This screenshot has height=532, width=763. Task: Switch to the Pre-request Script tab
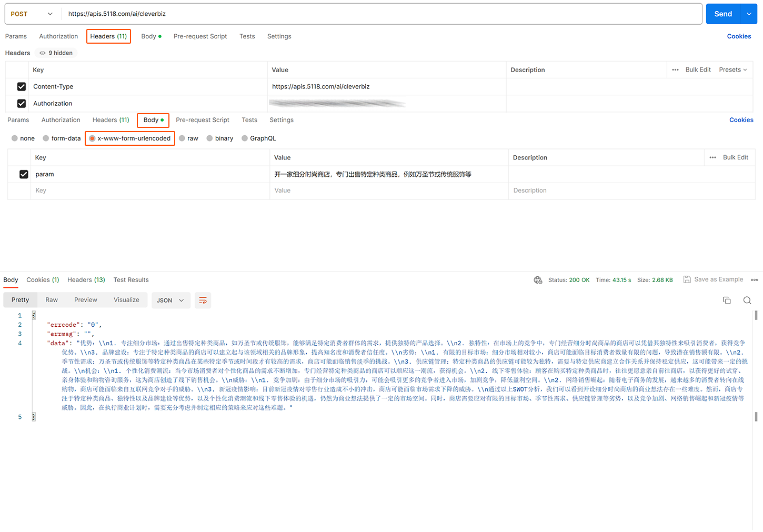coord(200,36)
